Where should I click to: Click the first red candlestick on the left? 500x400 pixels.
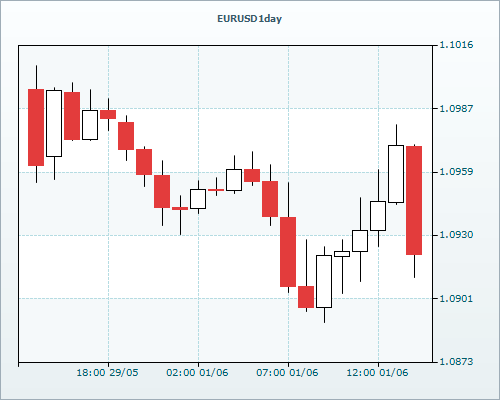coord(36,127)
